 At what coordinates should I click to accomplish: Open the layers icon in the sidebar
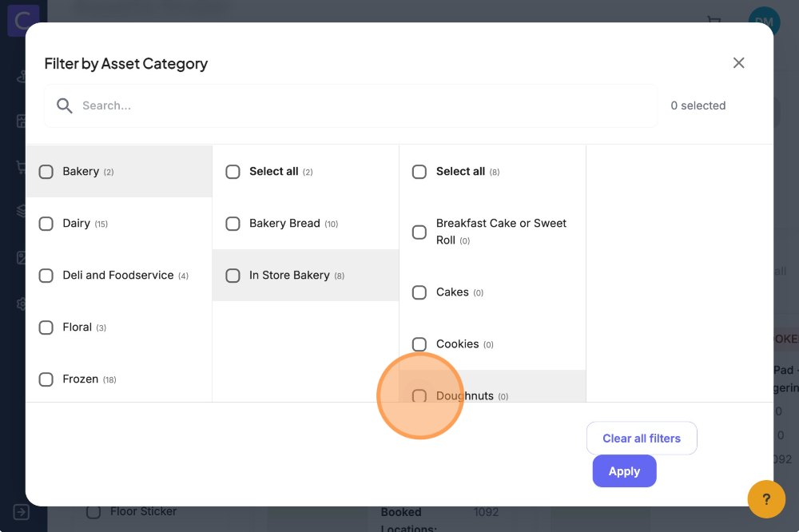[22, 211]
